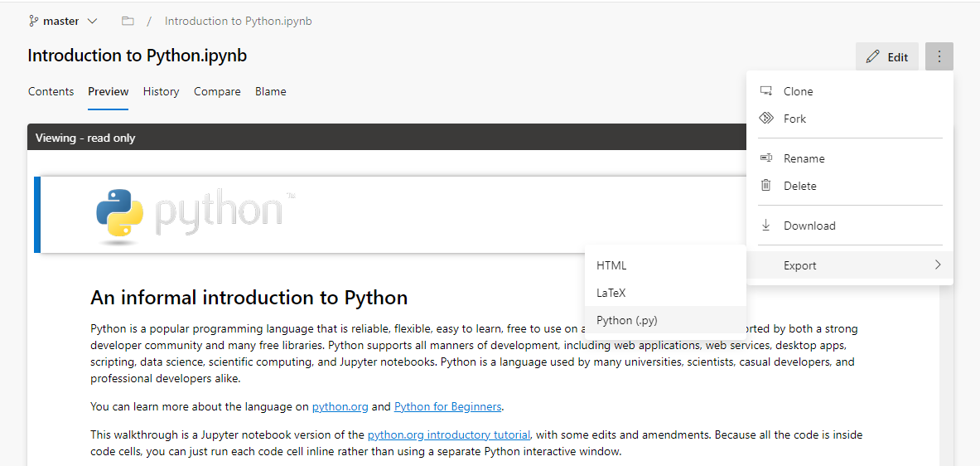This screenshot has height=466, width=980.
Task: Click the Clone icon in the menu
Action: pyautogui.click(x=765, y=91)
